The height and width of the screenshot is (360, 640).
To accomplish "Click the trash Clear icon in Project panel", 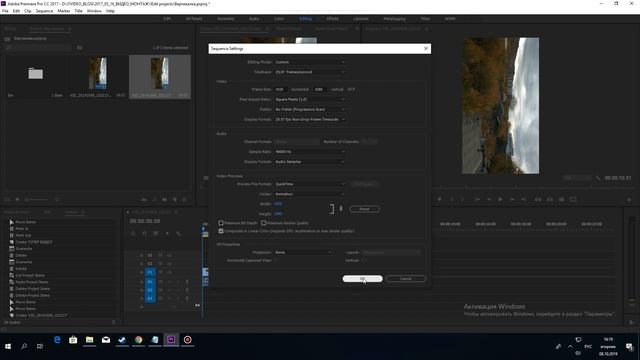I will tap(184, 200).
